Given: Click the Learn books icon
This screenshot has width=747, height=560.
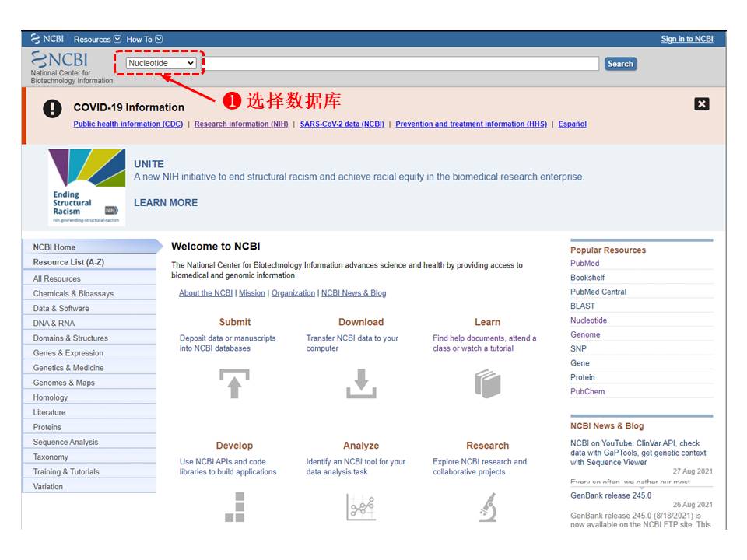Looking at the screenshot, I should pyautogui.click(x=488, y=383).
